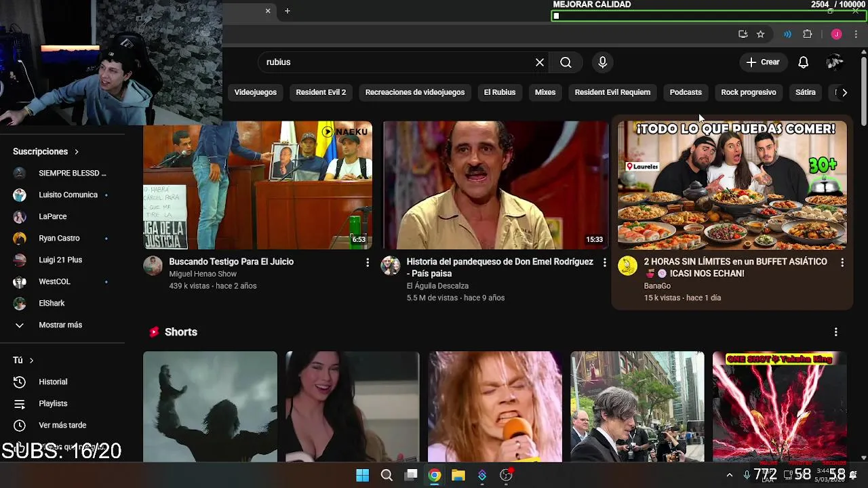This screenshot has width=868, height=488.
Task: Click Miguel Henao Show channel avatar
Action: (x=153, y=266)
